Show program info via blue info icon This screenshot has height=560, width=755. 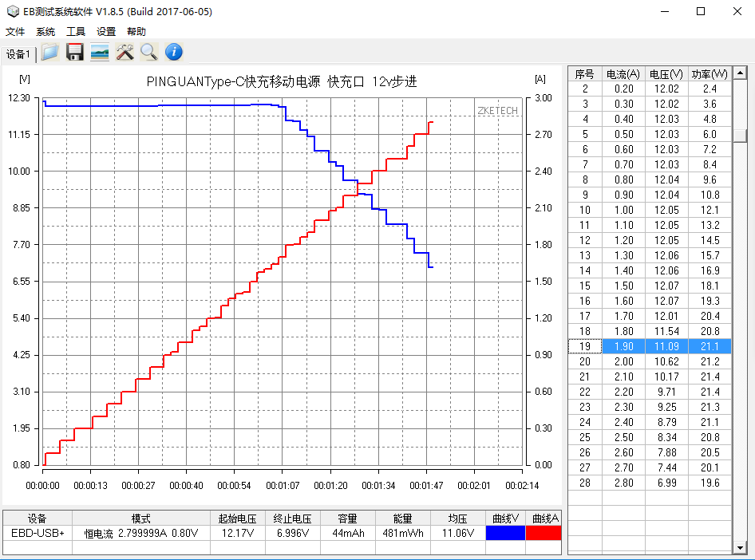[174, 52]
